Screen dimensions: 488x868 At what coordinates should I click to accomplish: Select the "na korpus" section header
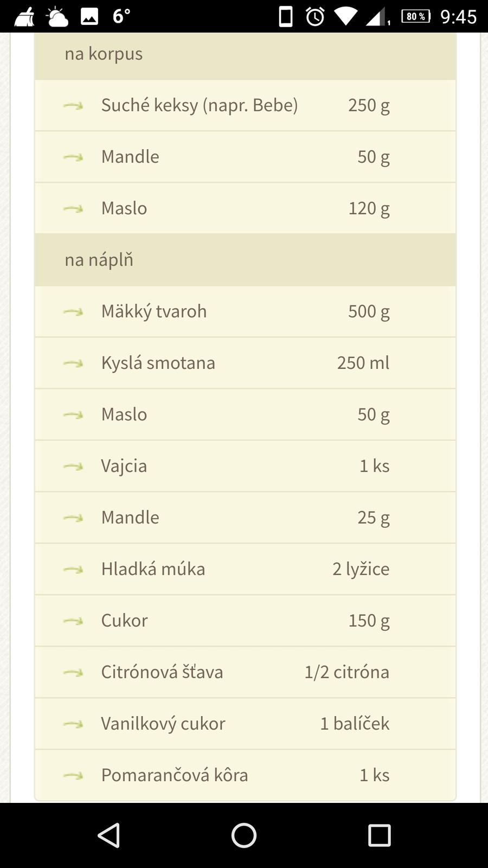(x=104, y=54)
